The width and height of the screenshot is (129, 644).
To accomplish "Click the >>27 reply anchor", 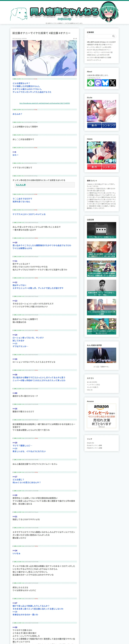I will click(15, 603).
